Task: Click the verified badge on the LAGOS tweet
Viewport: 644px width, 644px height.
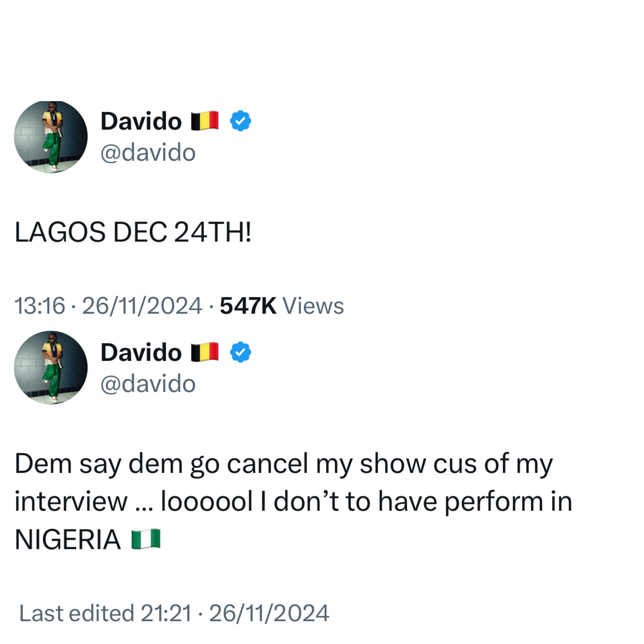Action: point(240,121)
